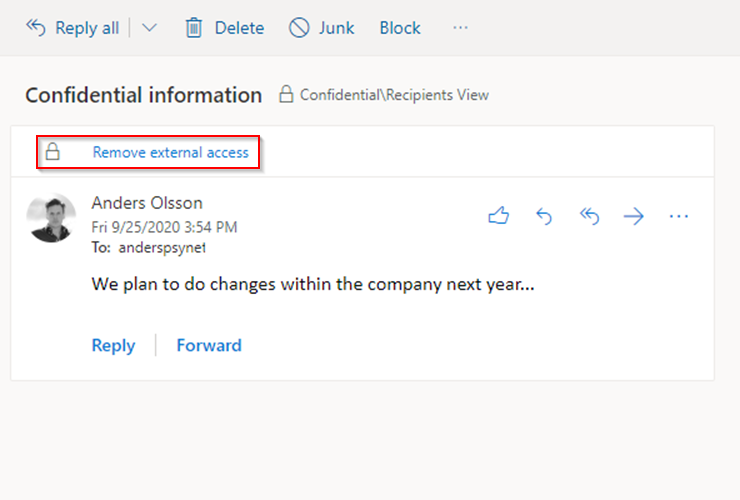Open Anders Olsson's profile picture
This screenshot has height=500, width=740.
tap(53, 217)
